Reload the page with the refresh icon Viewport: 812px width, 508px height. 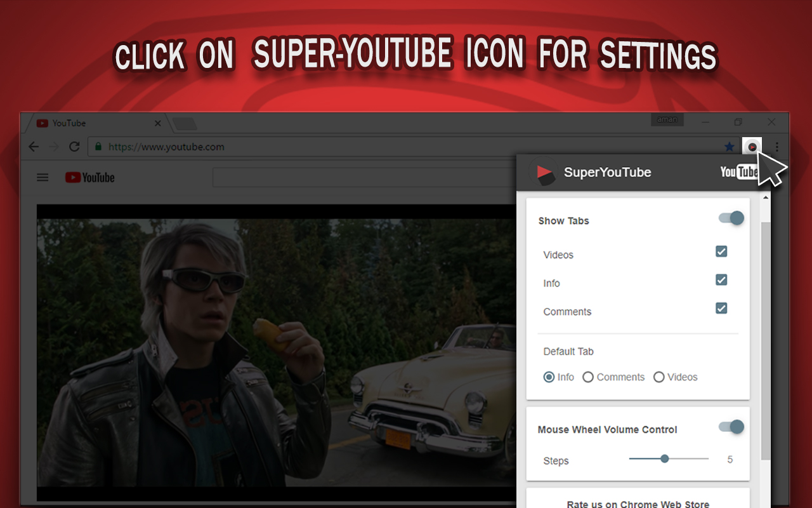[74, 147]
